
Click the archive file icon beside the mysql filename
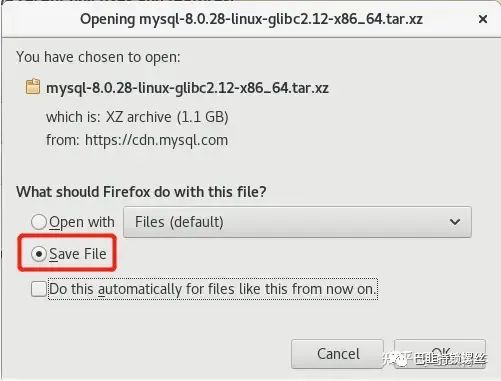[x=33, y=87]
